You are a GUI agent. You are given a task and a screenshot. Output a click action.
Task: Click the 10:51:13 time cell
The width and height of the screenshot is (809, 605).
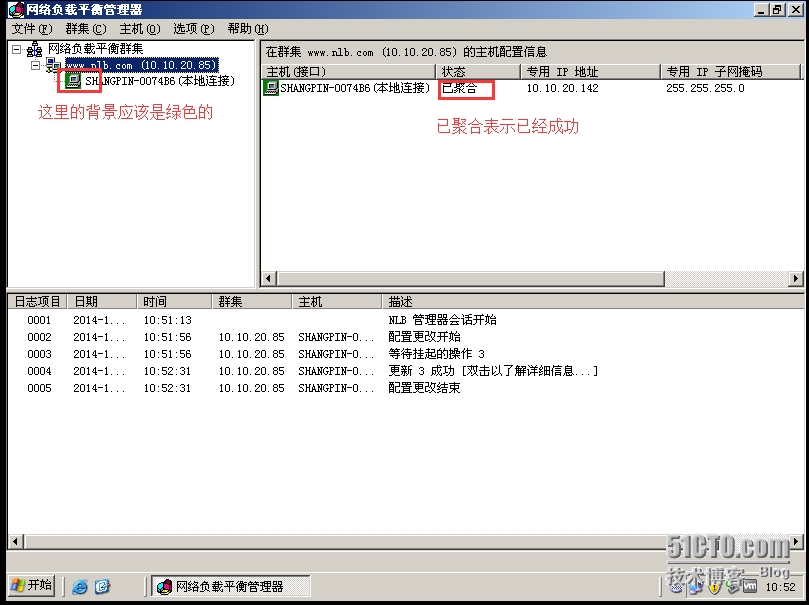(x=168, y=320)
